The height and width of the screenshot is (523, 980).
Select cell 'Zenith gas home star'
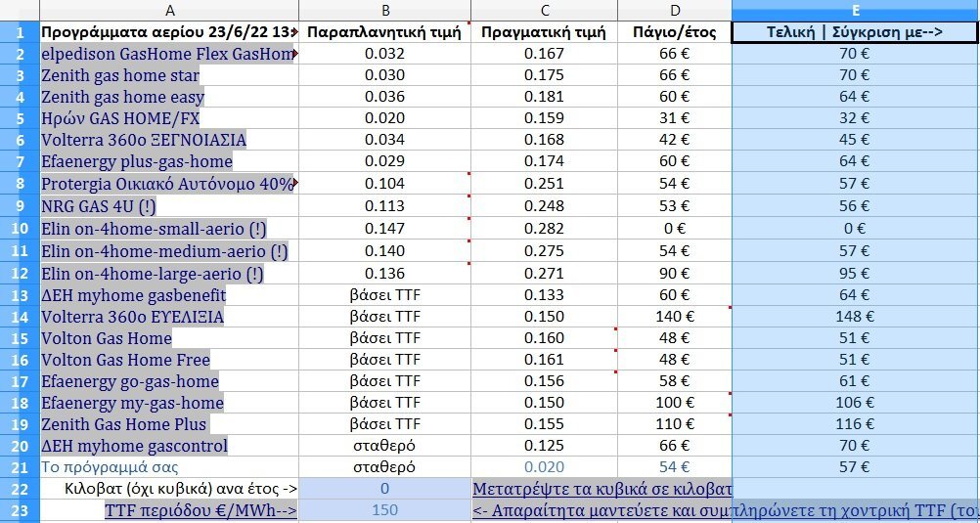pos(169,75)
